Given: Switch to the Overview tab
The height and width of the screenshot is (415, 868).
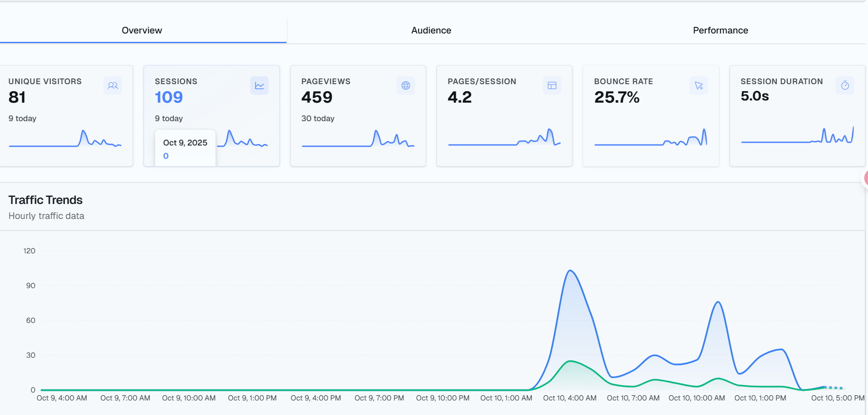Looking at the screenshot, I should click(142, 30).
